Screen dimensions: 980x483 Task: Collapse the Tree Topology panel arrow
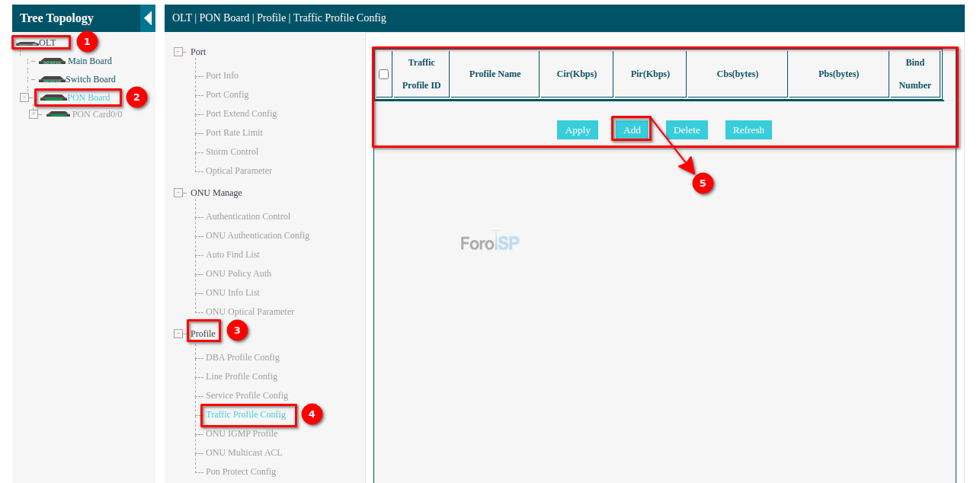click(x=148, y=18)
